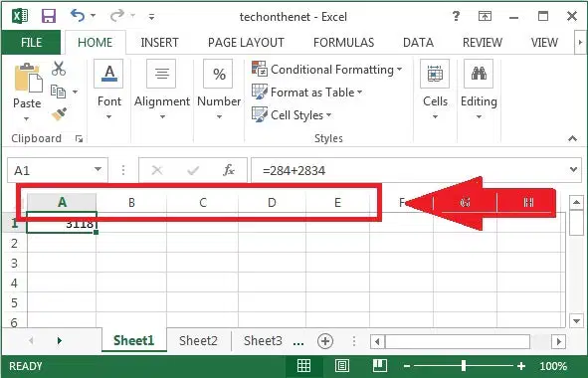Click Cancel X in formula bar
The height and width of the screenshot is (378, 588).
[x=157, y=171]
